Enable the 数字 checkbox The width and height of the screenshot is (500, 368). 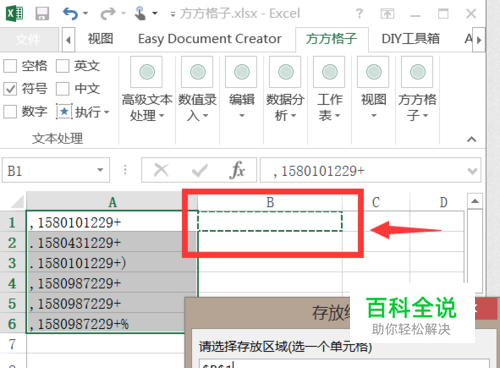(10, 112)
